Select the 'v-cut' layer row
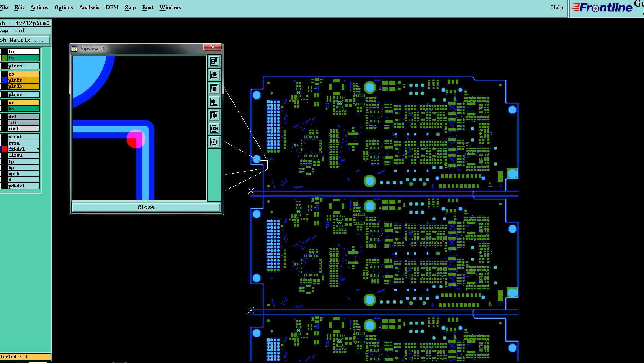Viewport: 644px width, 363px height. [24, 137]
